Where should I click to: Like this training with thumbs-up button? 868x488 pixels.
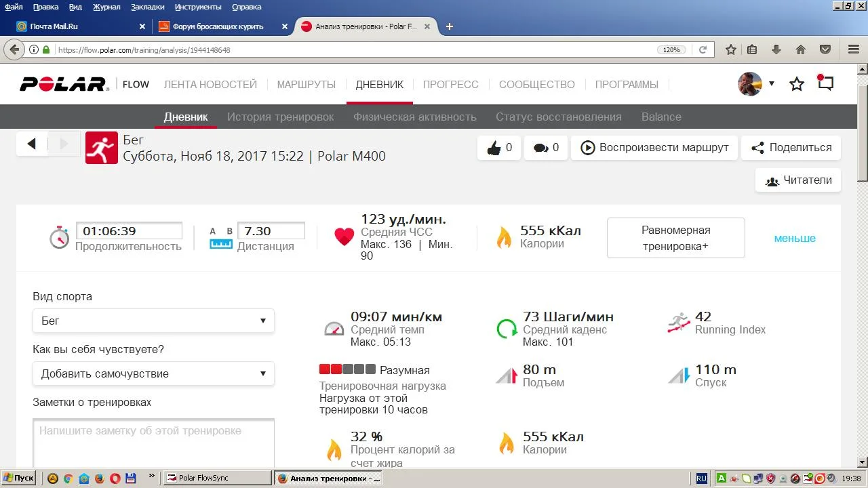click(499, 148)
